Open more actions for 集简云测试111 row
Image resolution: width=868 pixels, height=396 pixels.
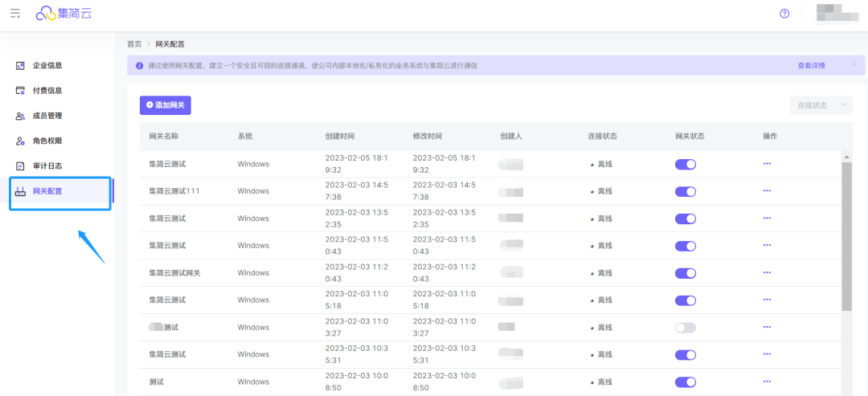click(767, 191)
